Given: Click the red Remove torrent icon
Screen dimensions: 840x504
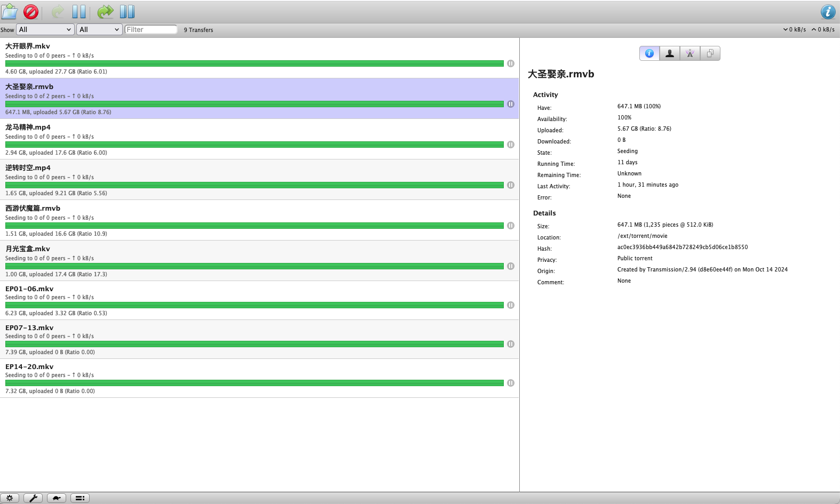Looking at the screenshot, I should pos(31,12).
